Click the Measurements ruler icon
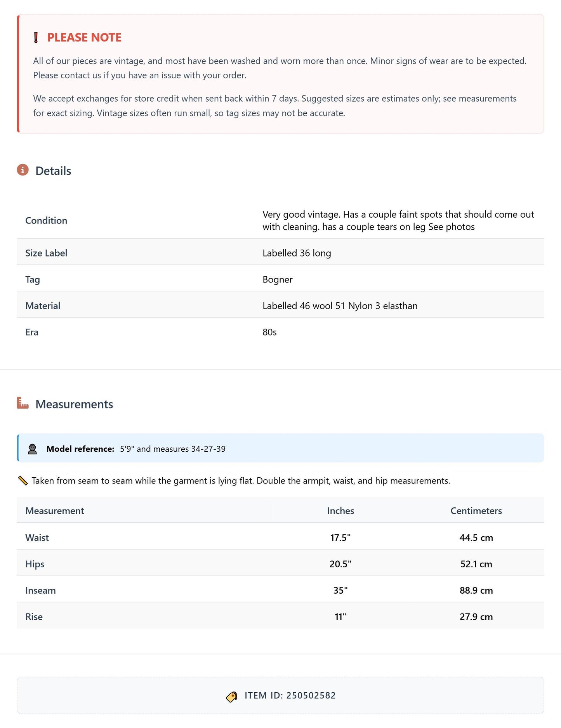 tap(23, 403)
